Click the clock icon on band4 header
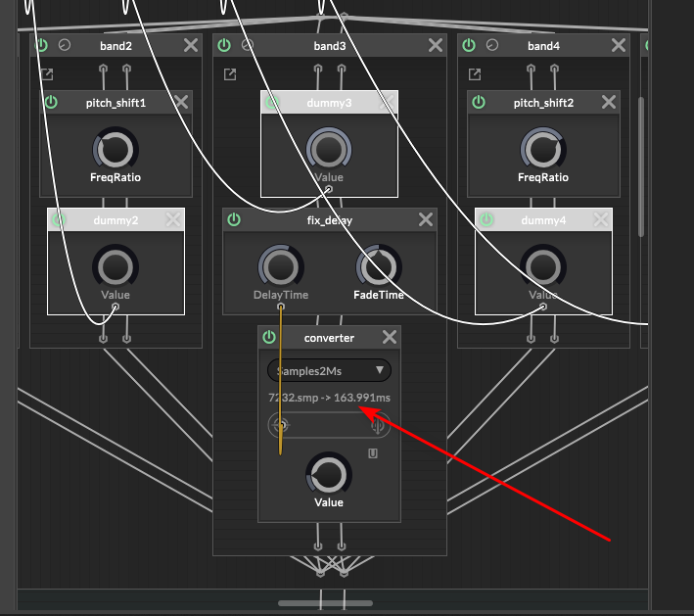 point(491,46)
